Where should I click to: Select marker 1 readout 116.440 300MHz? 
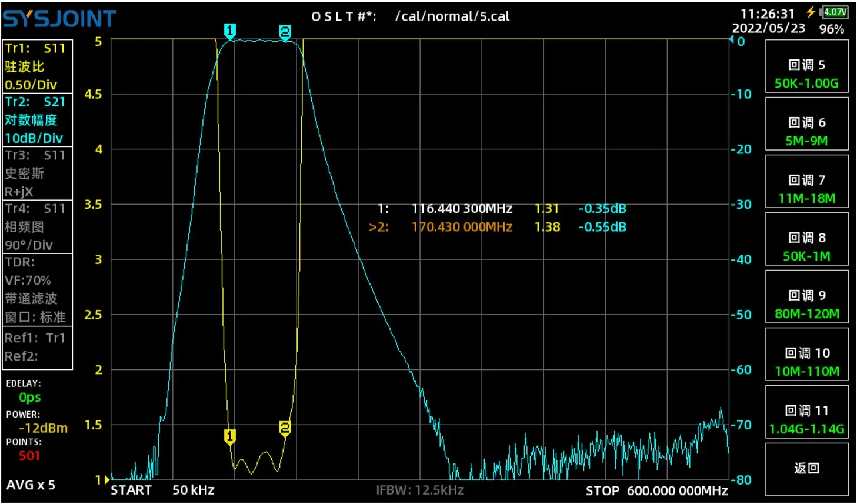click(x=462, y=209)
